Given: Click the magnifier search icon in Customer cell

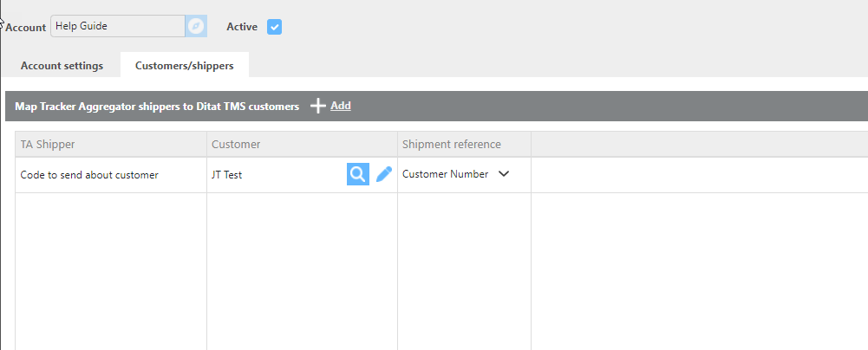Looking at the screenshot, I should pos(358,174).
